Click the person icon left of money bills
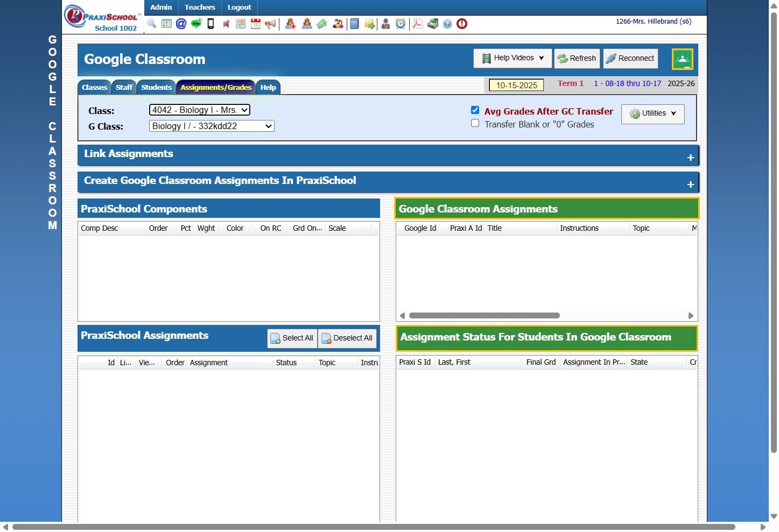 click(x=306, y=24)
